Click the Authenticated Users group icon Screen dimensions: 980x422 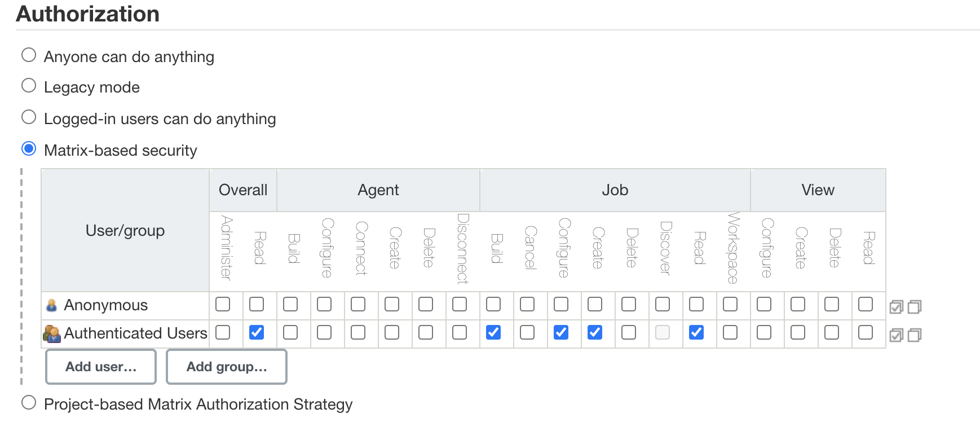pos(52,333)
